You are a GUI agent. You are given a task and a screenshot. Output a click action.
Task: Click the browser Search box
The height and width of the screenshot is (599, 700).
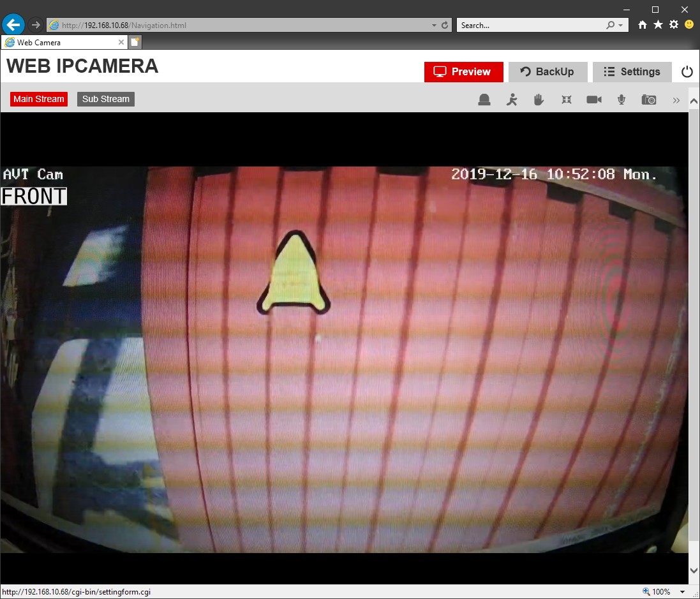(x=532, y=26)
